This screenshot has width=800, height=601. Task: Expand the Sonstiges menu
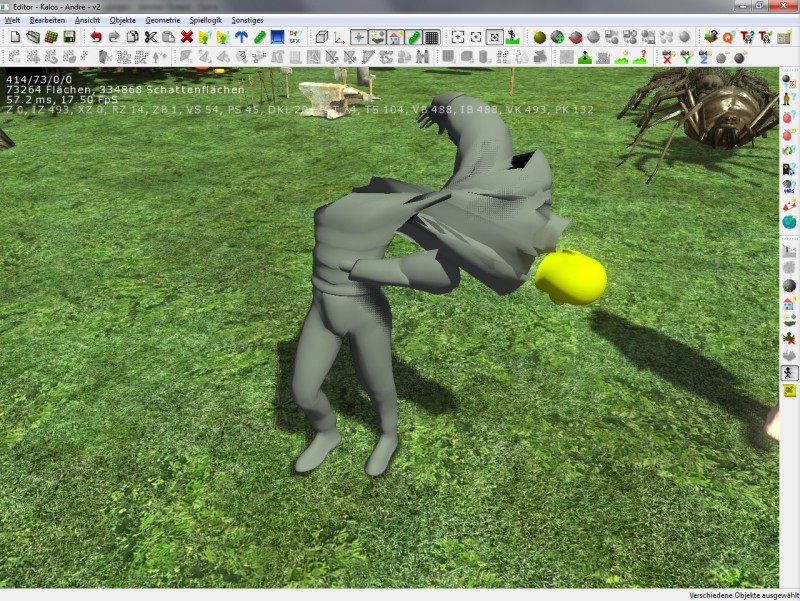247,20
